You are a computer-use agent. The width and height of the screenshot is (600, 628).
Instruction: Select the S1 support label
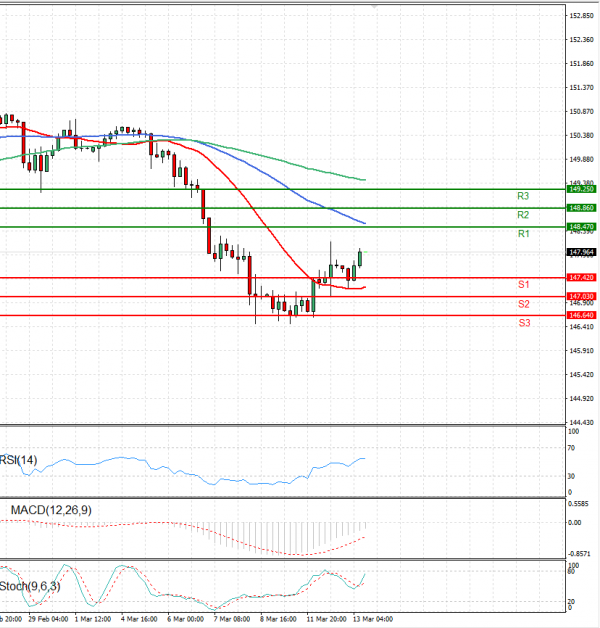tap(523, 284)
